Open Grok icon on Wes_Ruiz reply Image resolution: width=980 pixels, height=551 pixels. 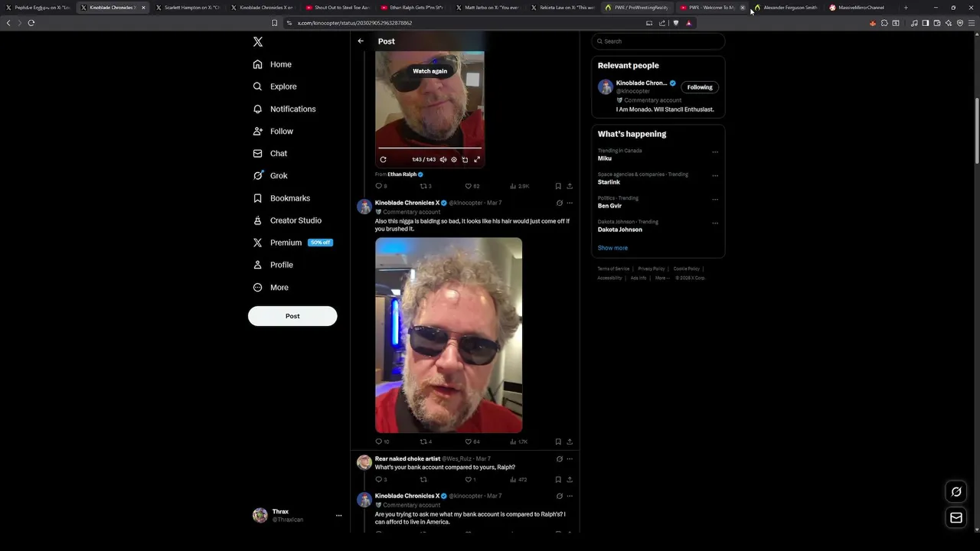pyautogui.click(x=560, y=459)
